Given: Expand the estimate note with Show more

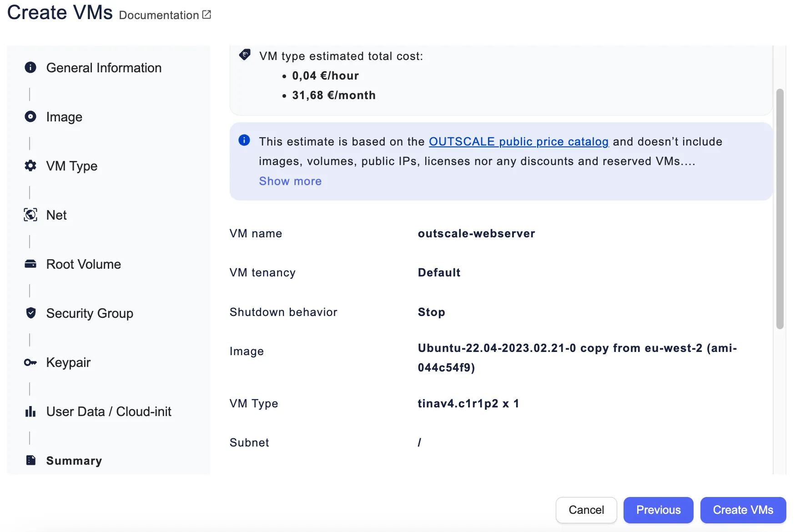Looking at the screenshot, I should (290, 181).
